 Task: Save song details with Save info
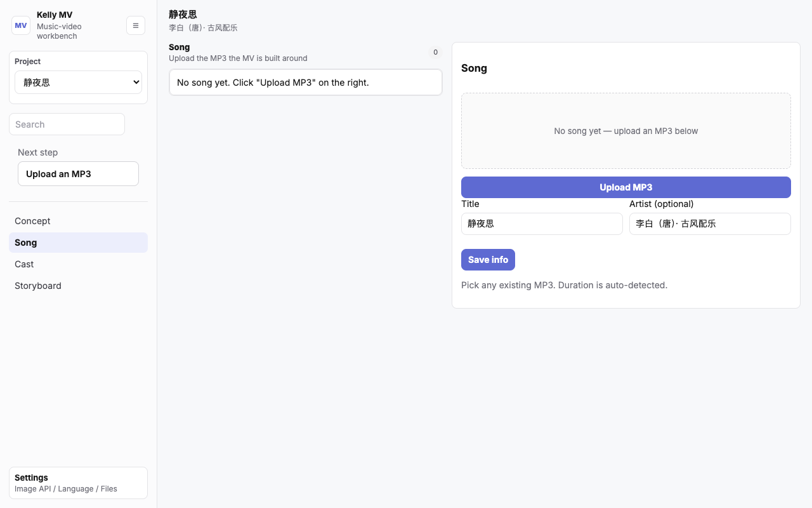click(x=488, y=260)
